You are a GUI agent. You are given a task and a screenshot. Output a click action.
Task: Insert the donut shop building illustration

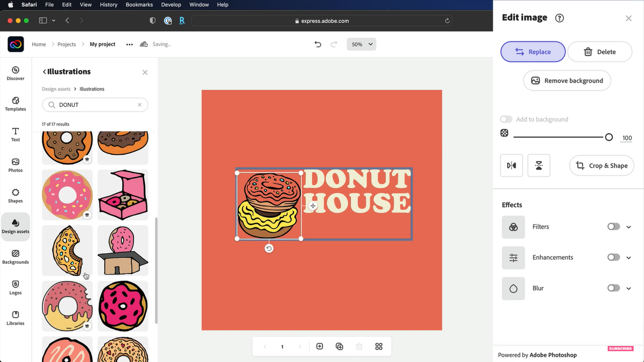123,250
